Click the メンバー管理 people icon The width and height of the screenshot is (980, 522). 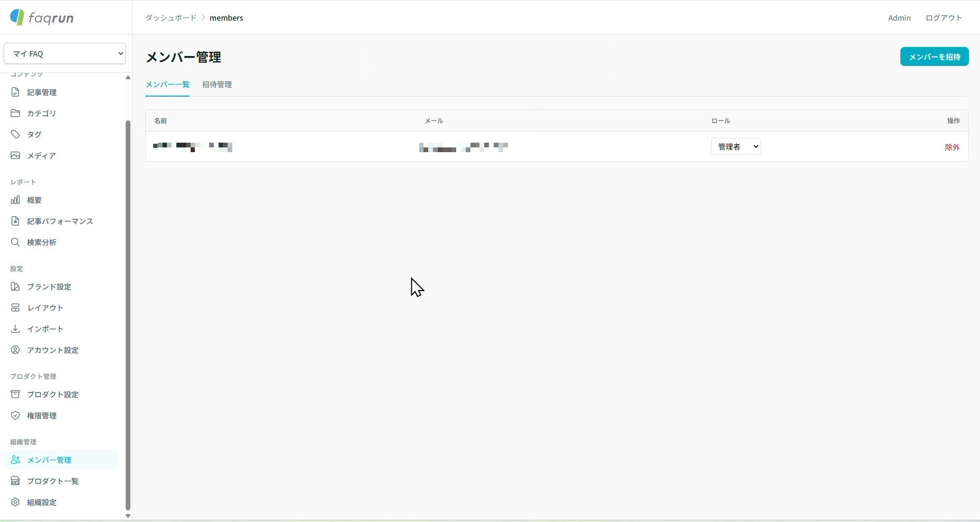coord(15,460)
